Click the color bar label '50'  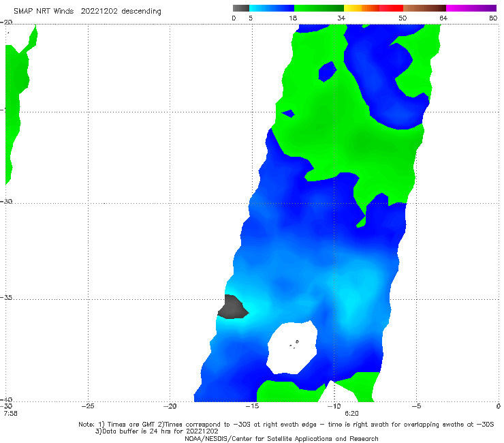pyautogui.click(x=403, y=18)
